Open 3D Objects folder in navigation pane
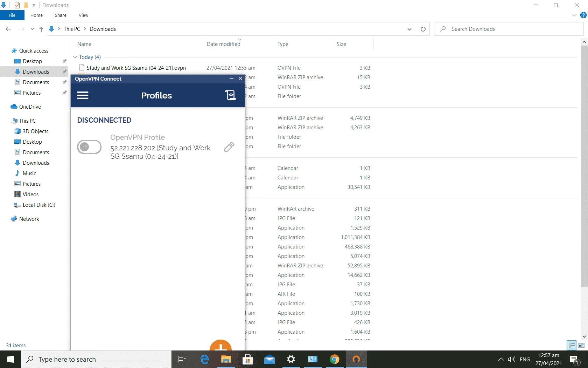Viewport: 588px width, 368px height. (x=35, y=131)
